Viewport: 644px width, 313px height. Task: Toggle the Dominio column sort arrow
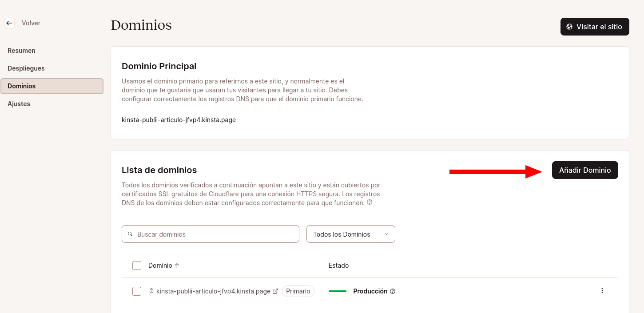coord(176,265)
